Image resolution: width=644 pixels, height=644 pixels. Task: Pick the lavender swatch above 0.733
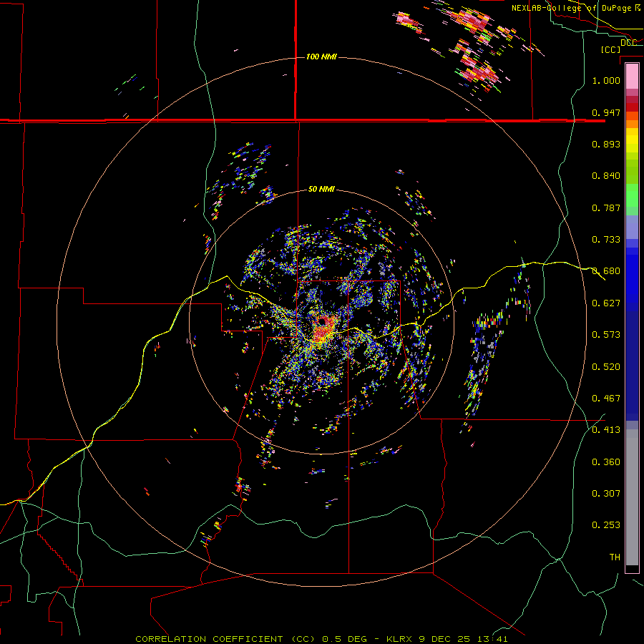(x=632, y=227)
